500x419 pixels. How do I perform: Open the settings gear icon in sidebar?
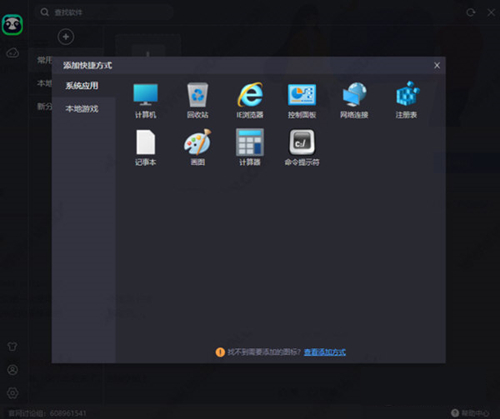click(x=13, y=393)
